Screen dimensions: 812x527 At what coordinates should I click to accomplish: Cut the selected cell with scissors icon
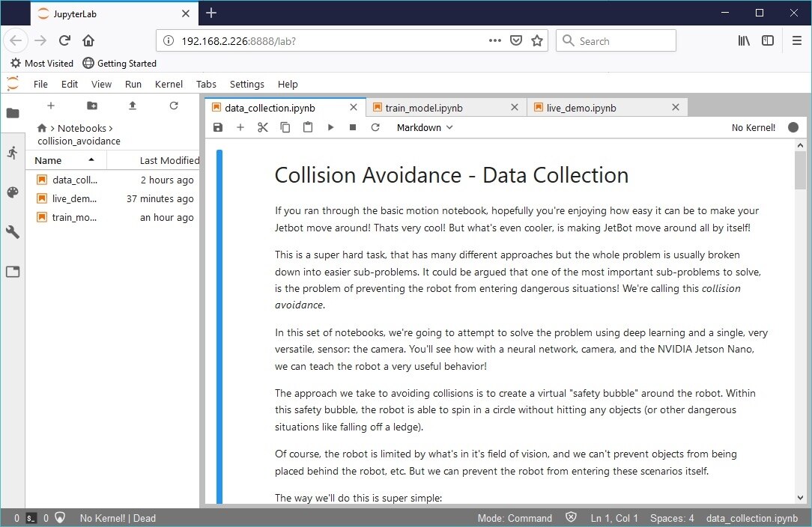(262, 128)
